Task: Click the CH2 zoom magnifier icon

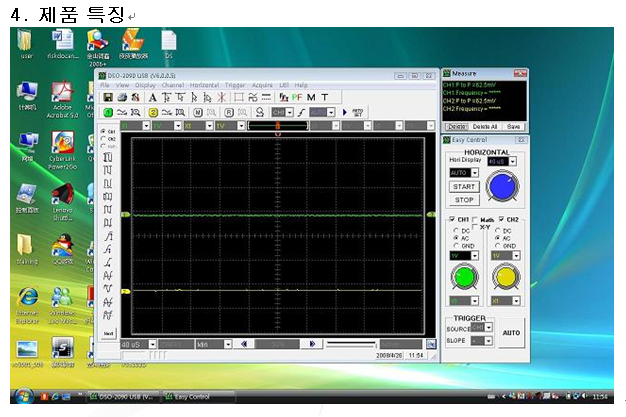Action: pyautogui.click(x=180, y=113)
